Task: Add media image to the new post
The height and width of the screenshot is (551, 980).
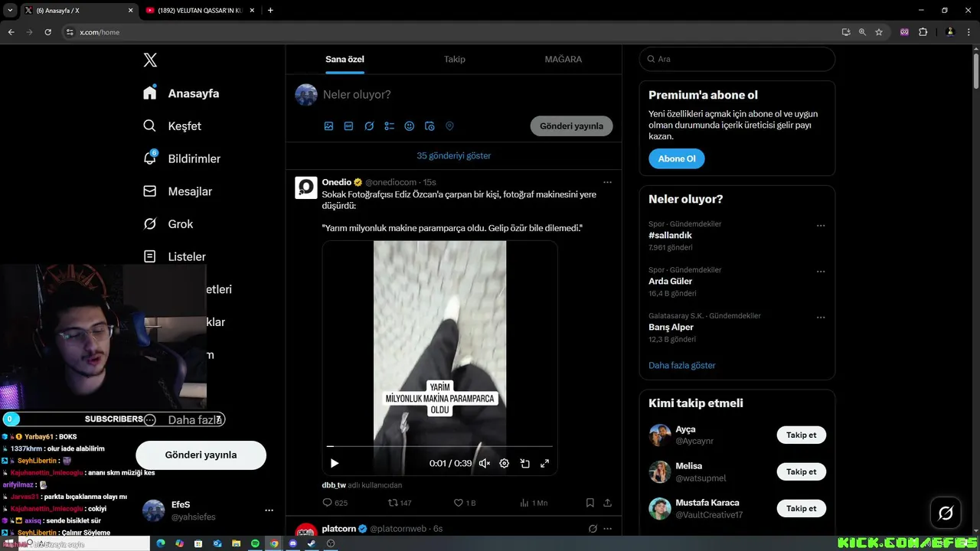Action: tap(328, 126)
